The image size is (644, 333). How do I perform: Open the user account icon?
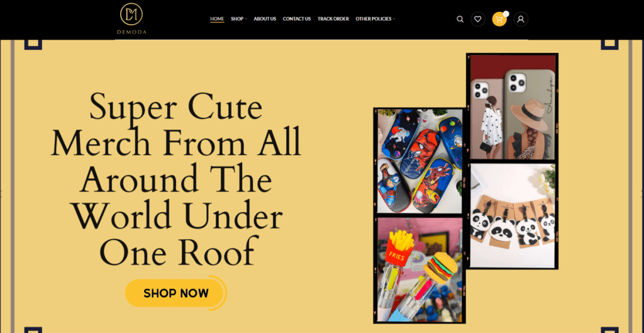tap(521, 19)
